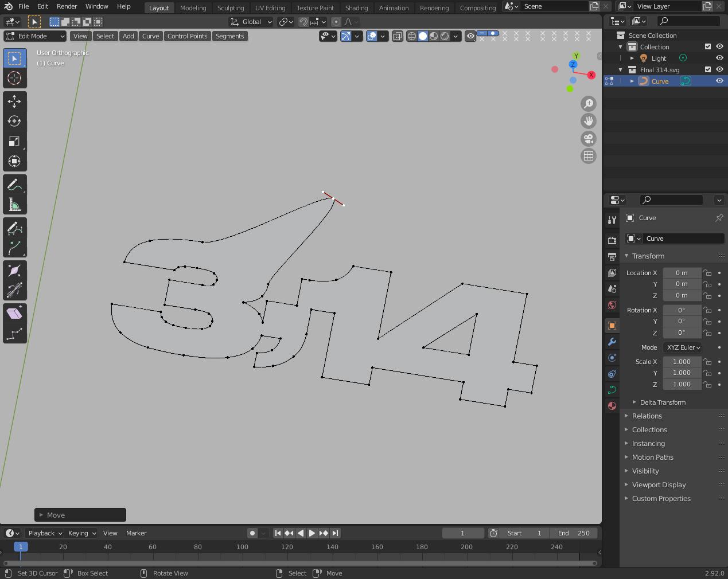Select the Annotate tool

pos(14,185)
